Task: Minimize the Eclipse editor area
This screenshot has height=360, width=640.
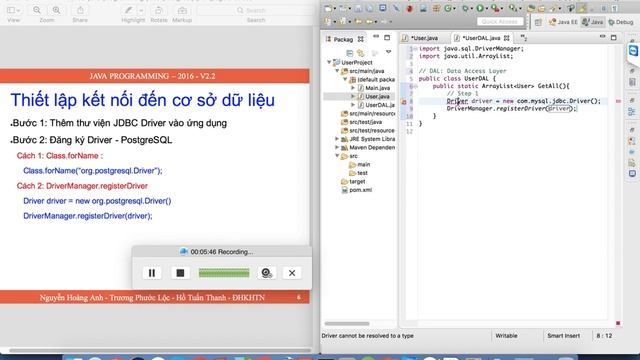Action: (602, 37)
